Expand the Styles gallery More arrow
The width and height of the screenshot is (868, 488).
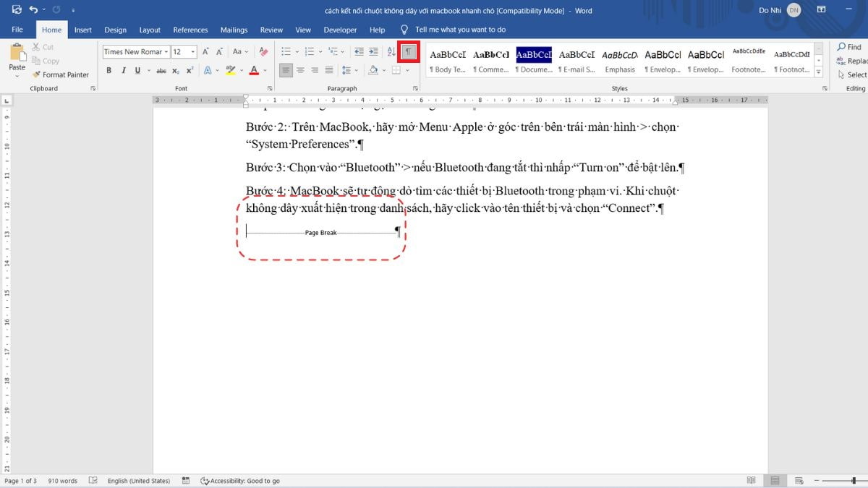pyautogui.click(x=818, y=72)
